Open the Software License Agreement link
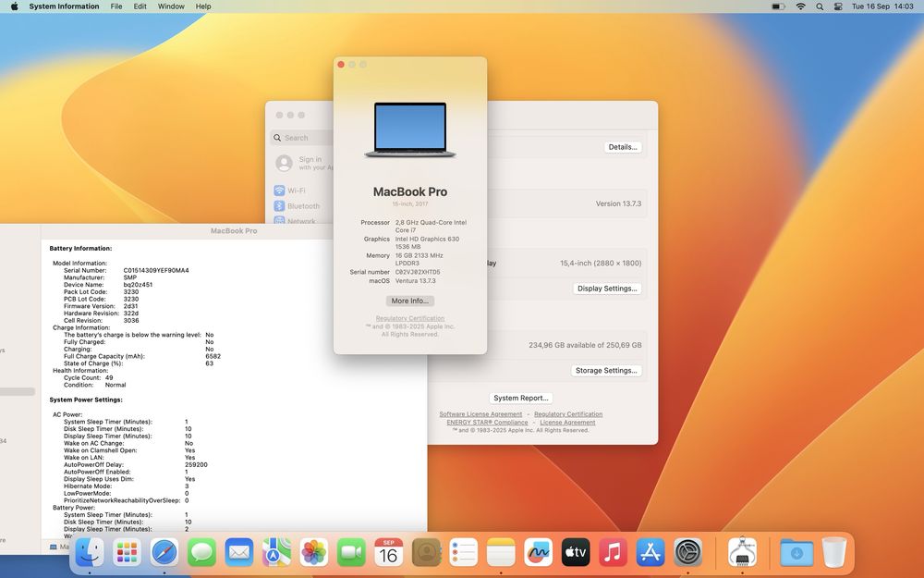The height and width of the screenshot is (578, 924). (x=480, y=414)
